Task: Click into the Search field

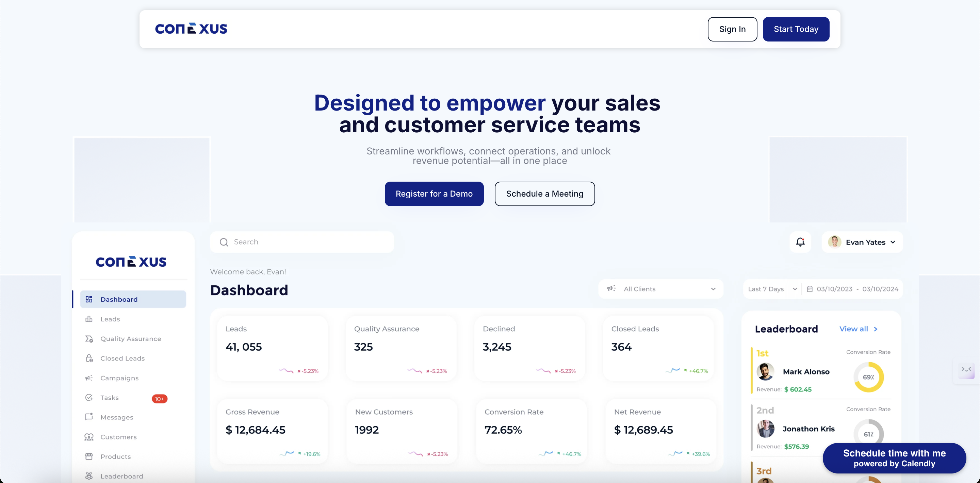Action: click(302, 242)
